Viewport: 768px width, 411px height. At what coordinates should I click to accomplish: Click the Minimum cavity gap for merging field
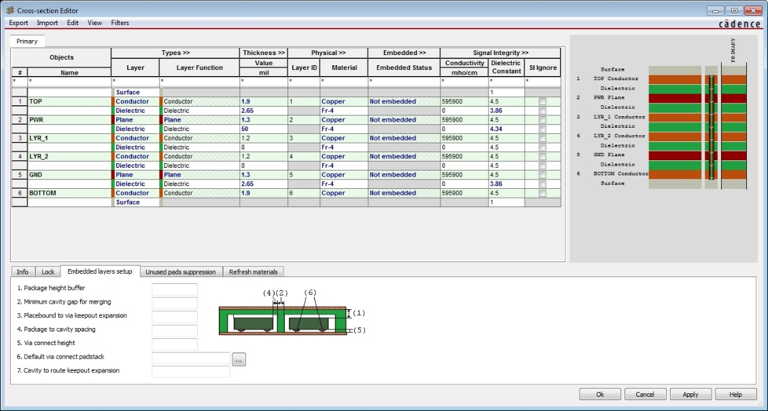[x=174, y=303]
